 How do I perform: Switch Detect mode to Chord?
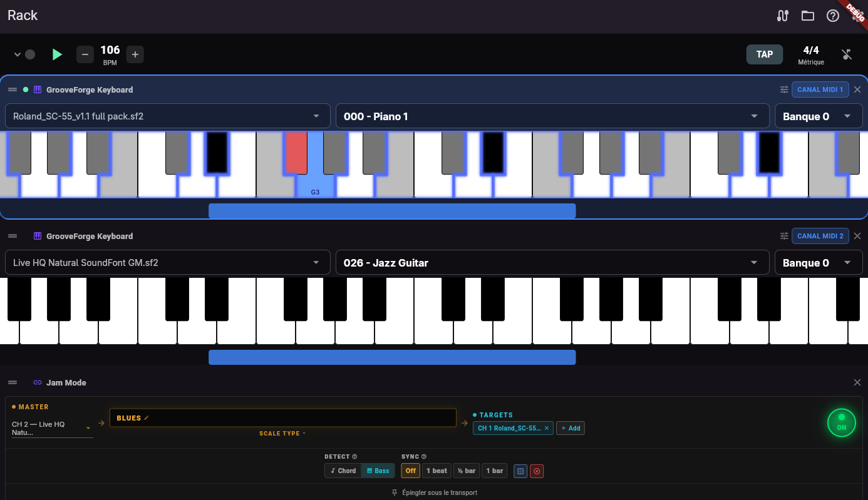click(343, 471)
